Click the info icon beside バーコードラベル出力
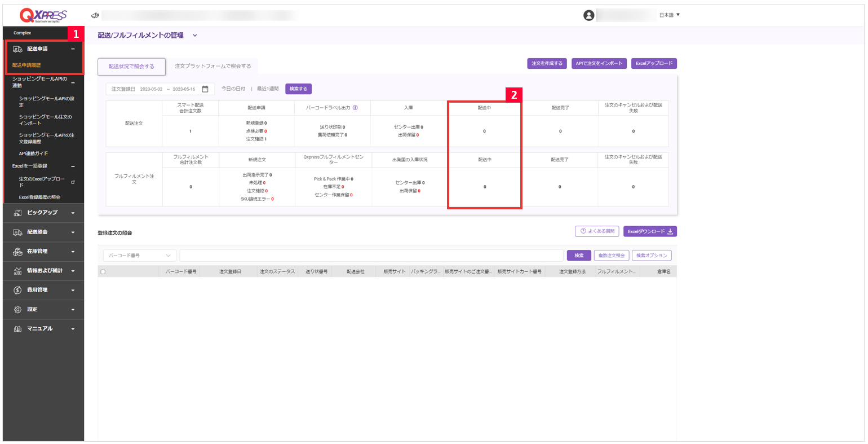The image size is (868, 444). coord(355,107)
